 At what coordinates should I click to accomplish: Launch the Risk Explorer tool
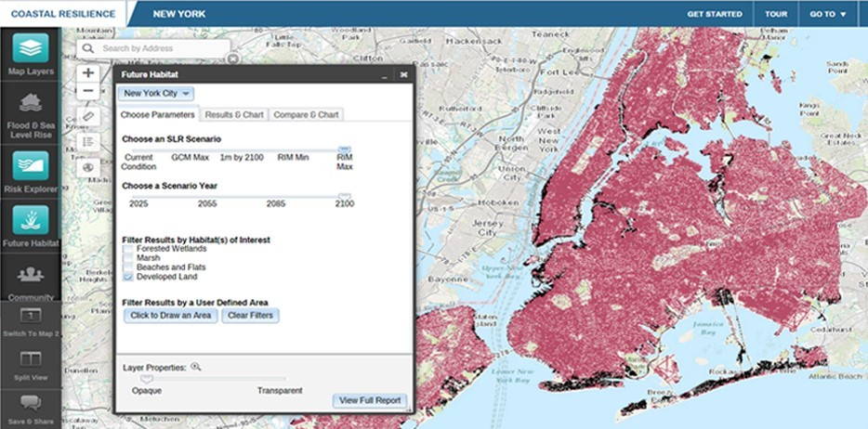[x=31, y=173]
